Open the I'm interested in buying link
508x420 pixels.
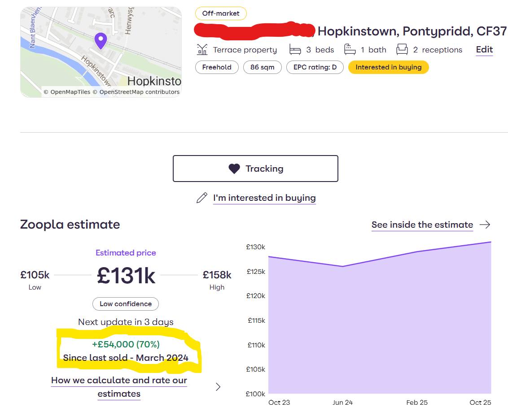pos(264,198)
